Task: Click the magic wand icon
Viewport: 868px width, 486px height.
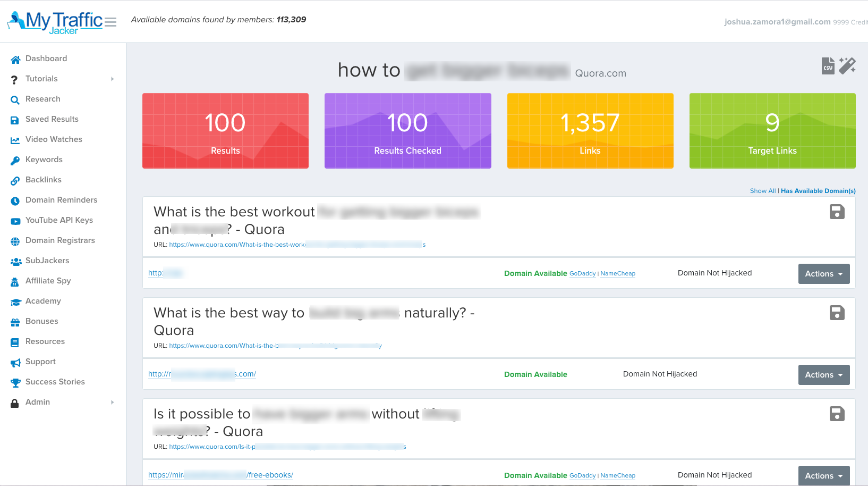Action: (847, 66)
